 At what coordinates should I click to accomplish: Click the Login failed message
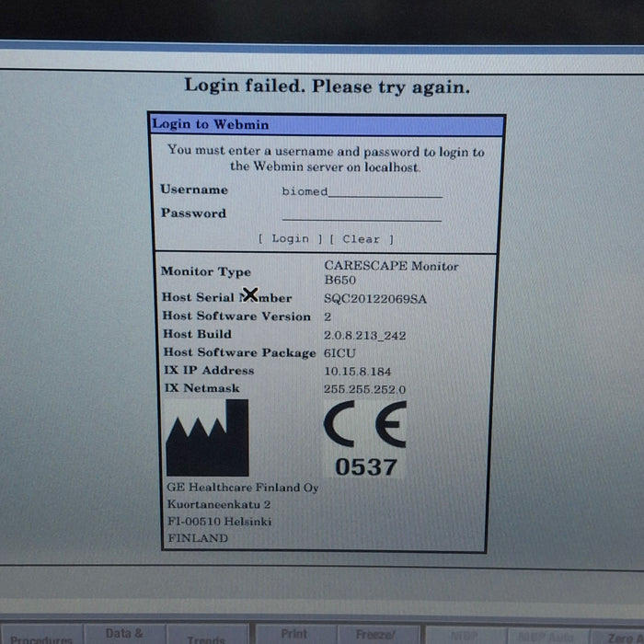327,86
